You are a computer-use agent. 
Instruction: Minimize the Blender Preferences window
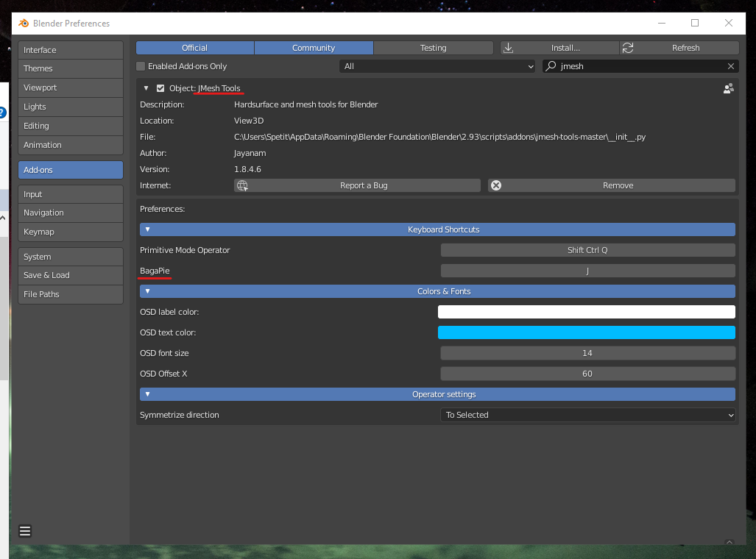pos(662,23)
